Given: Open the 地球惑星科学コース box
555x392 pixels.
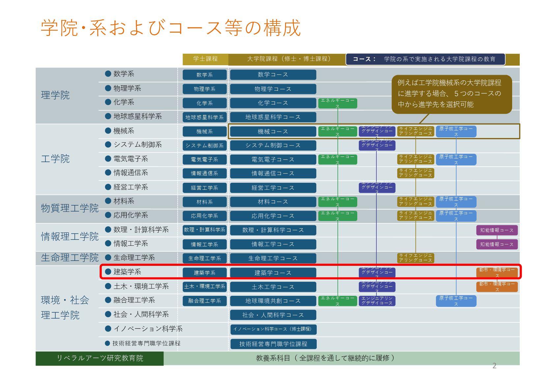Looking at the screenshot, I should point(273,117).
